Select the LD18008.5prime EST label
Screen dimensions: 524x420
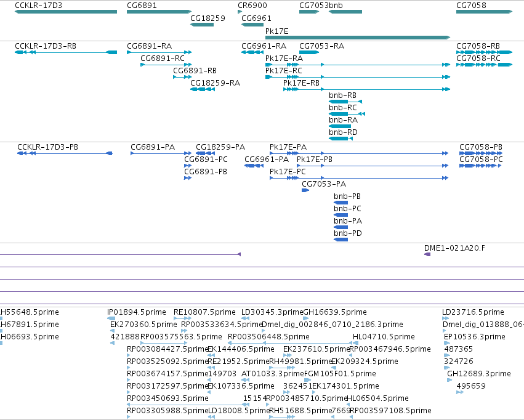point(239,411)
